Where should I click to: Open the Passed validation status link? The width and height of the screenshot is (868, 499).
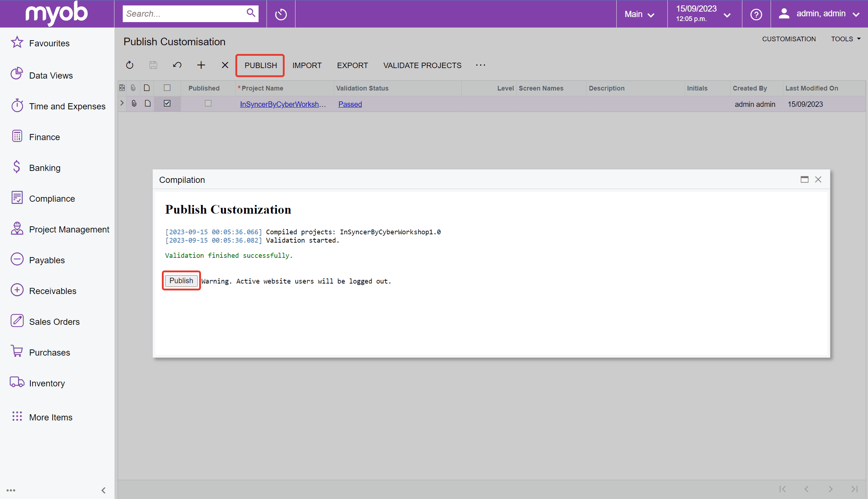[350, 104]
